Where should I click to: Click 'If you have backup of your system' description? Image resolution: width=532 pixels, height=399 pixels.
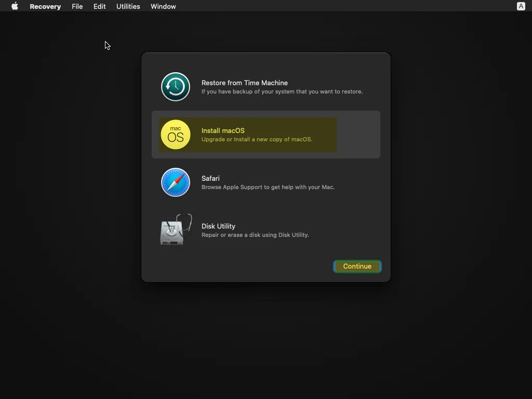pyautogui.click(x=282, y=91)
